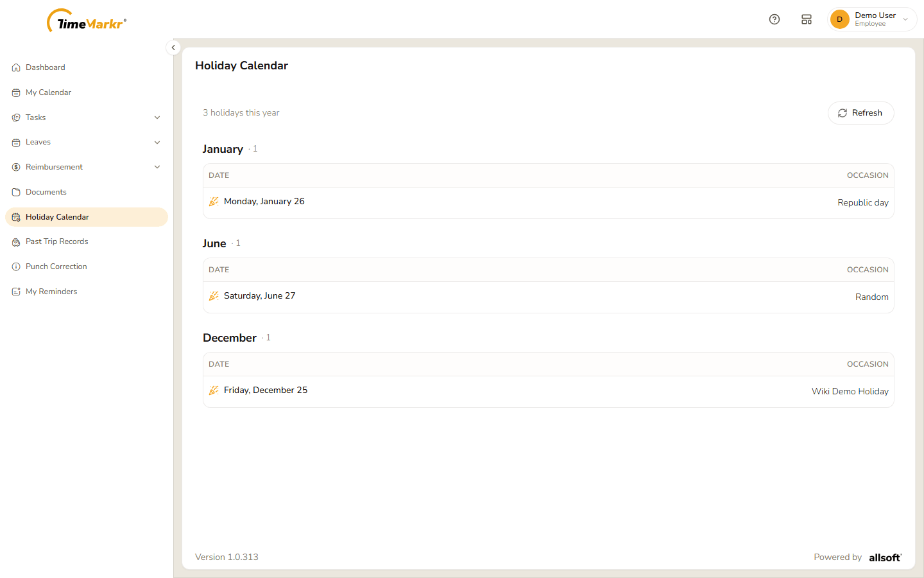Open the layout widgets icon in header

[x=807, y=19]
